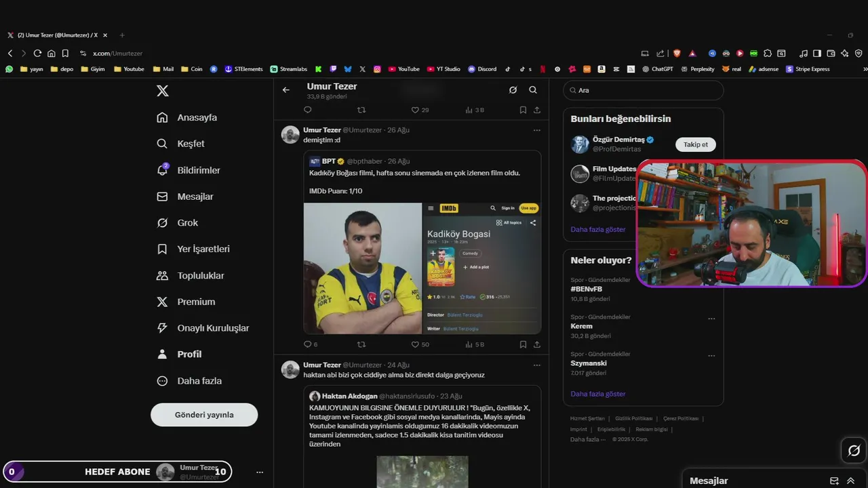The image size is (868, 488).
Task: Open site settings icon in the address bar
Action: coord(83,53)
